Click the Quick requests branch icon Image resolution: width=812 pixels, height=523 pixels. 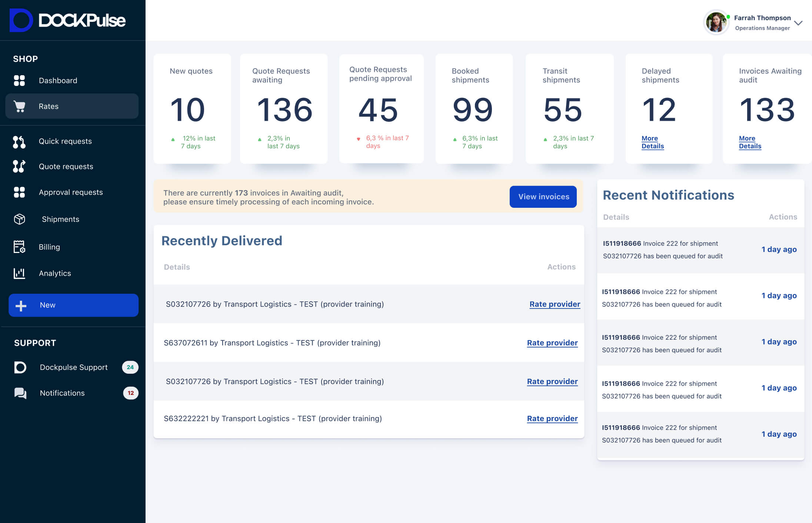(x=19, y=141)
